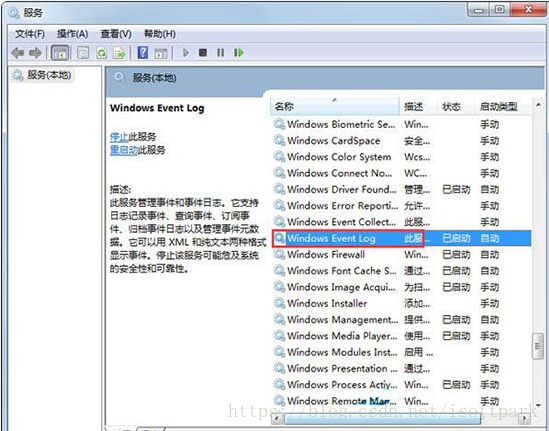549x431 pixels.
Task: Select Windows Media Player service row
Action: point(402,336)
